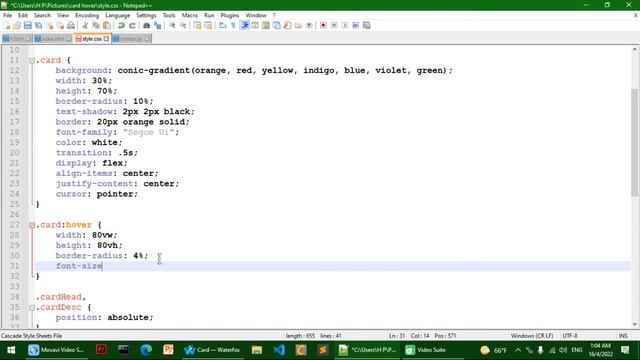Collapse the .card:hover block fold marker
This screenshot has width=640, height=360.
(32, 225)
